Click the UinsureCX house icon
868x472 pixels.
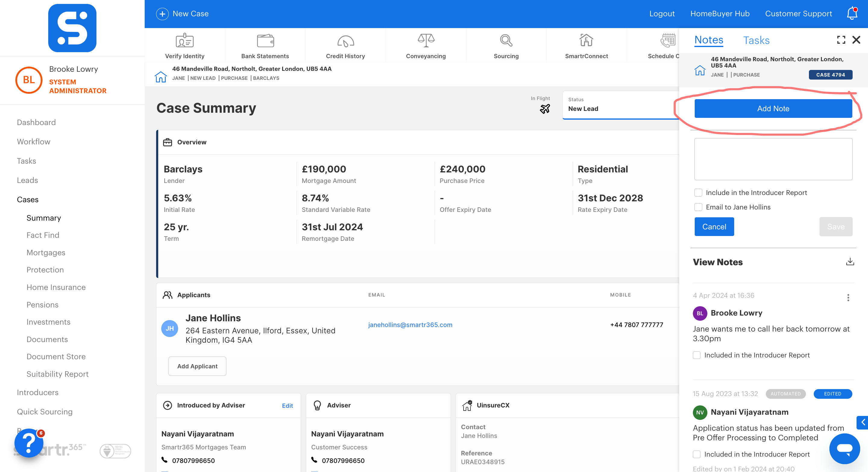coord(467,405)
